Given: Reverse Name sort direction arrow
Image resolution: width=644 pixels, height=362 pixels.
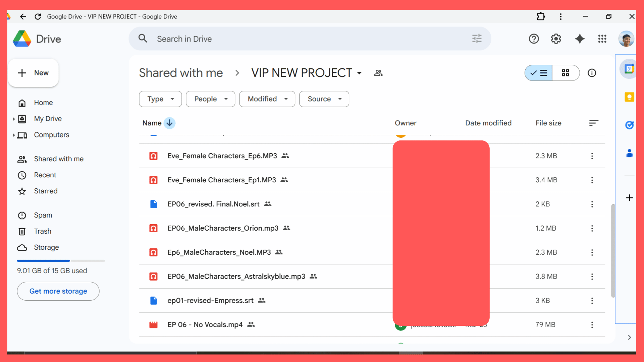Looking at the screenshot, I should [x=169, y=123].
